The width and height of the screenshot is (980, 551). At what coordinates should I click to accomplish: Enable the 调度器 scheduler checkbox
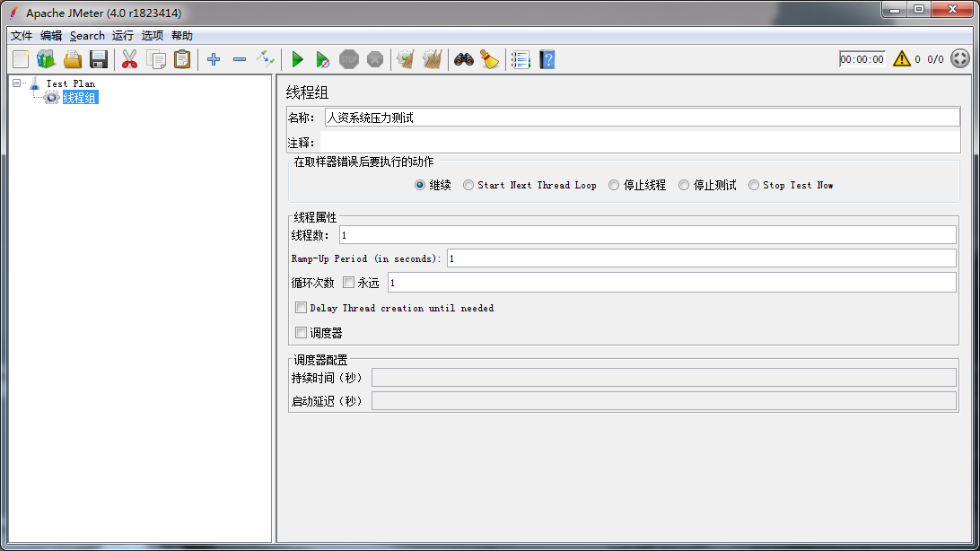tap(302, 332)
